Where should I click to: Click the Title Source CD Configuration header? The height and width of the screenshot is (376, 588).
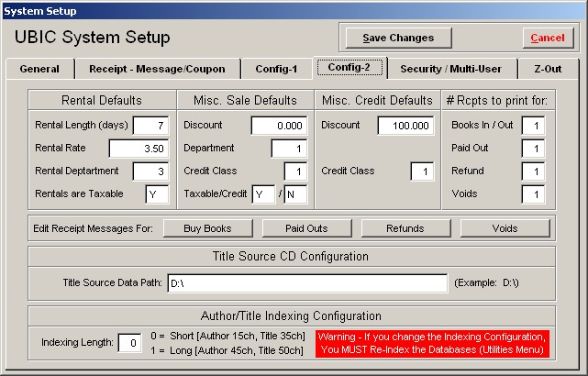coord(291,257)
